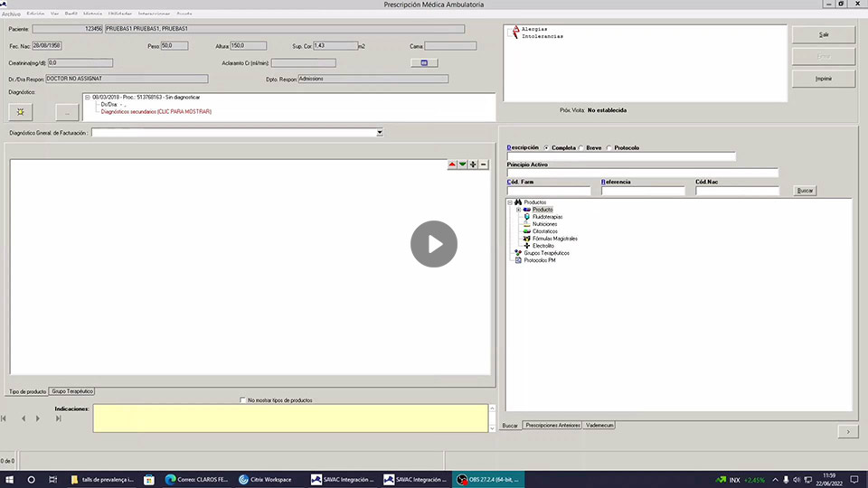Open the Citostaticos product category
Viewport: 868px width, 488px height.
[545, 231]
